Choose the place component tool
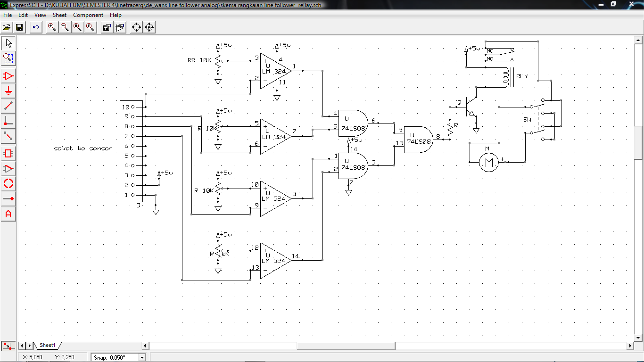The image size is (644, 362). point(8,76)
